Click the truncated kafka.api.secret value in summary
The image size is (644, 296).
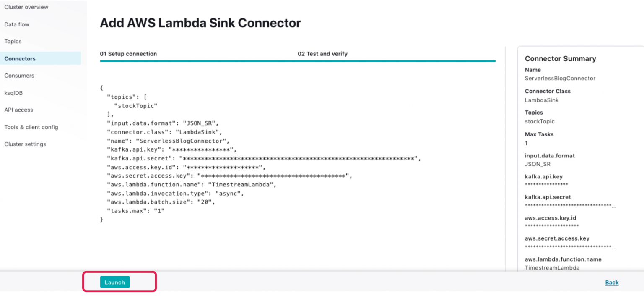[569, 206]
